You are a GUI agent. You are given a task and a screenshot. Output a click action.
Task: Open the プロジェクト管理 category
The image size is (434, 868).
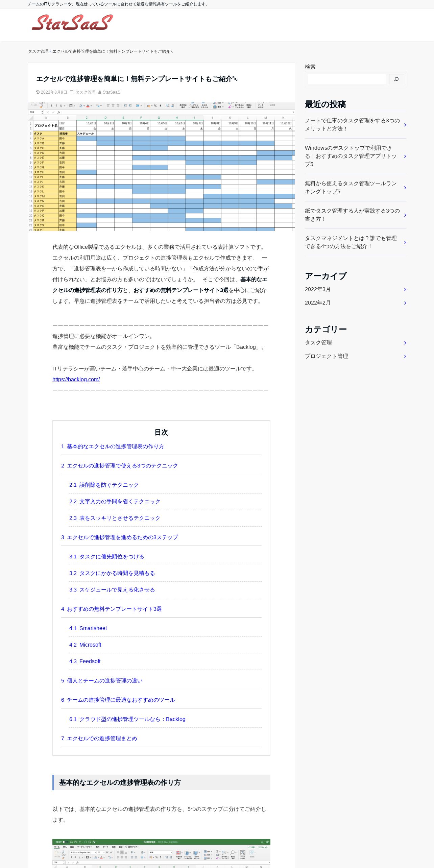(327, 356)
